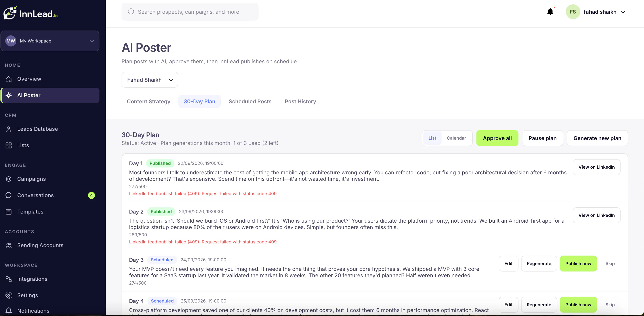Click the Leads Database person icon
Image resolution: width=644 pixels, height=316 pixels.
coord(9,129)
